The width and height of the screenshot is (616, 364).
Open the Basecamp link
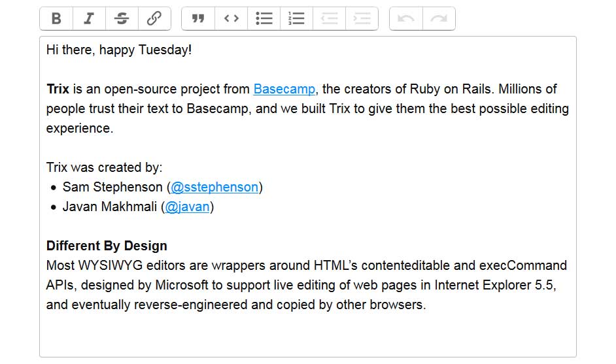(x=284, y=89)
